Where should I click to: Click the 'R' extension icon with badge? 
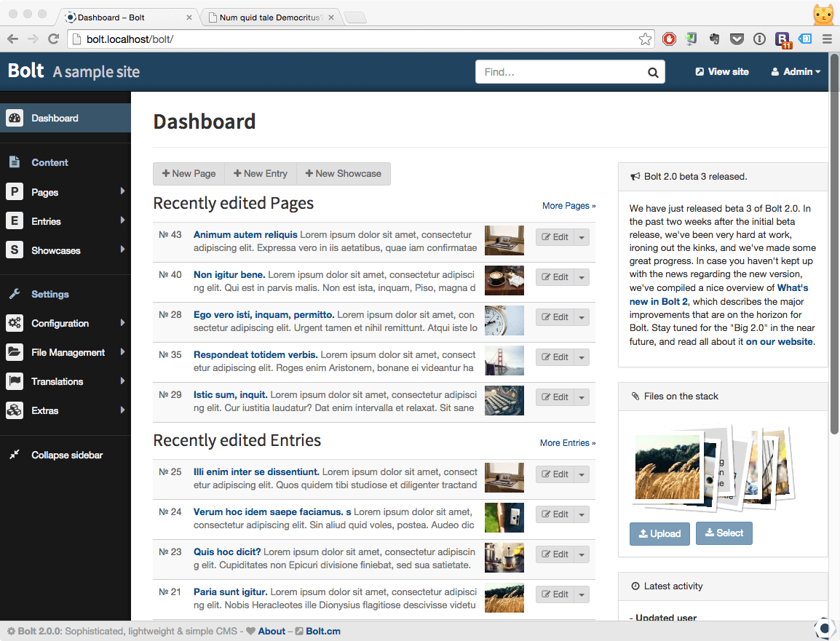coord(782,40)
